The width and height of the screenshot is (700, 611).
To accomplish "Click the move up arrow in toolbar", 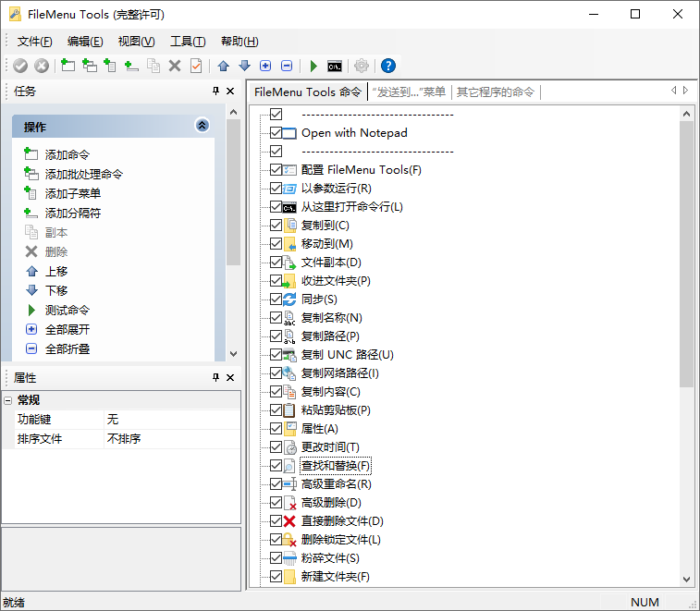I will tap(223, 66).
